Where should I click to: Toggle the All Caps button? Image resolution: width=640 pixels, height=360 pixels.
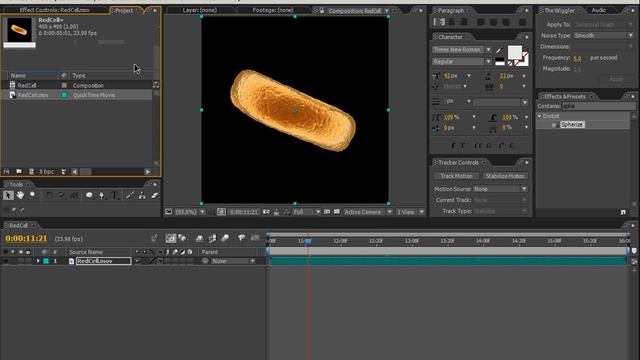point(478,146)
